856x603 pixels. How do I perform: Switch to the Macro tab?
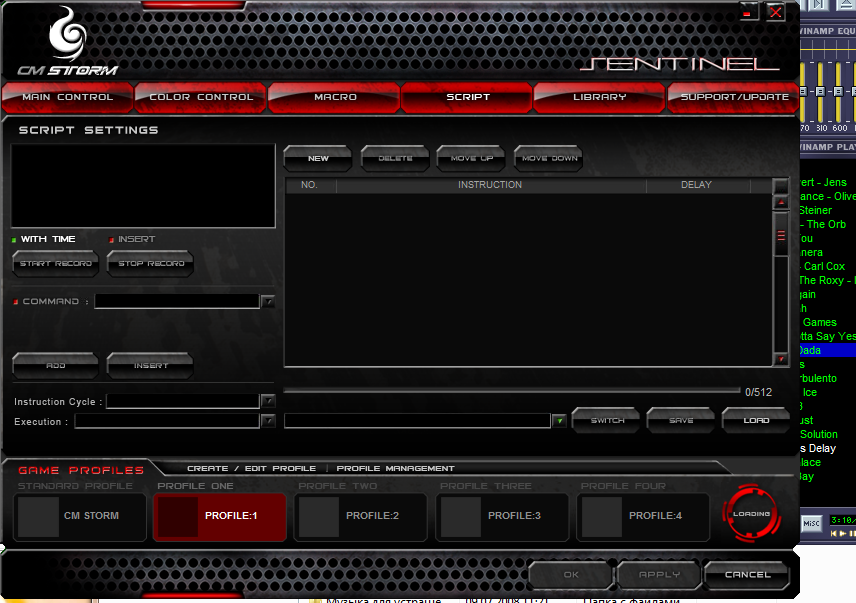[x=335, y=97]
